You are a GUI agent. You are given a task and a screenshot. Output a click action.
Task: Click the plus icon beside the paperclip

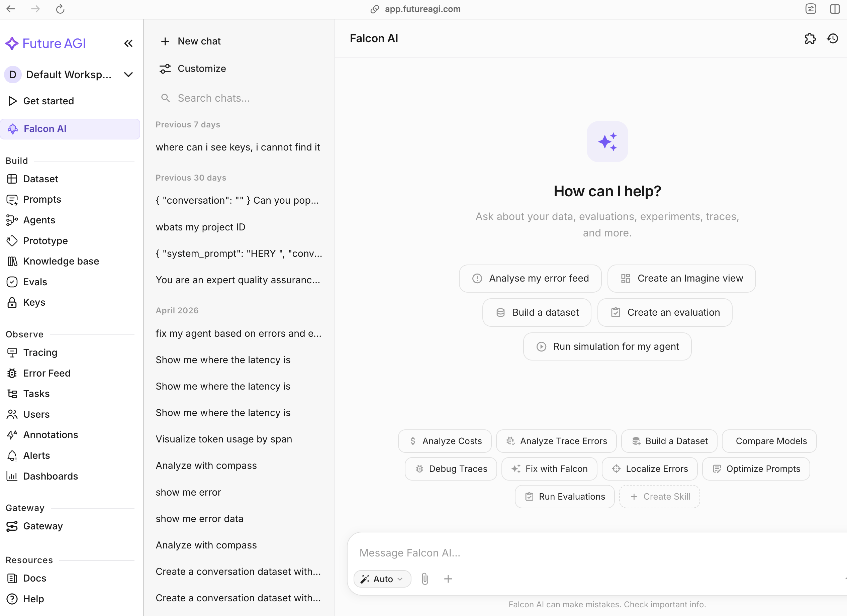click(448, 579)
